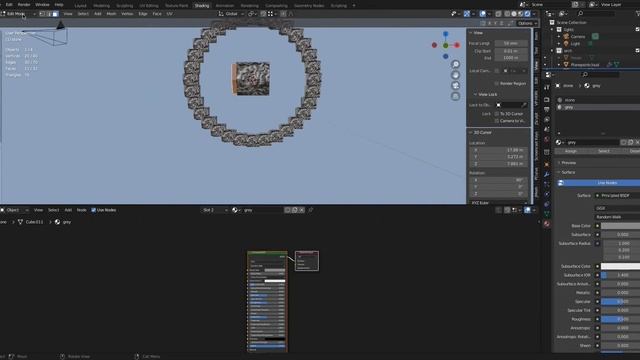
Task: Switch to wireframe viewport shading
Action: tap(507, 13)
